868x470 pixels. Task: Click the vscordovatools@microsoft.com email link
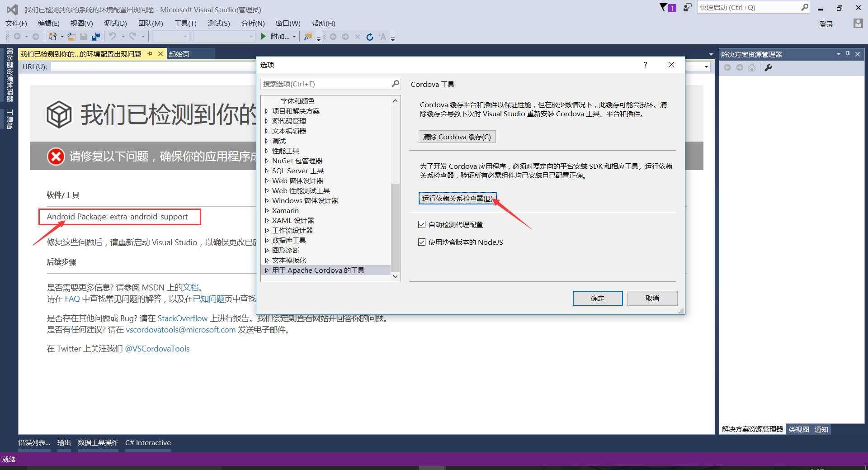pos(181,330)
